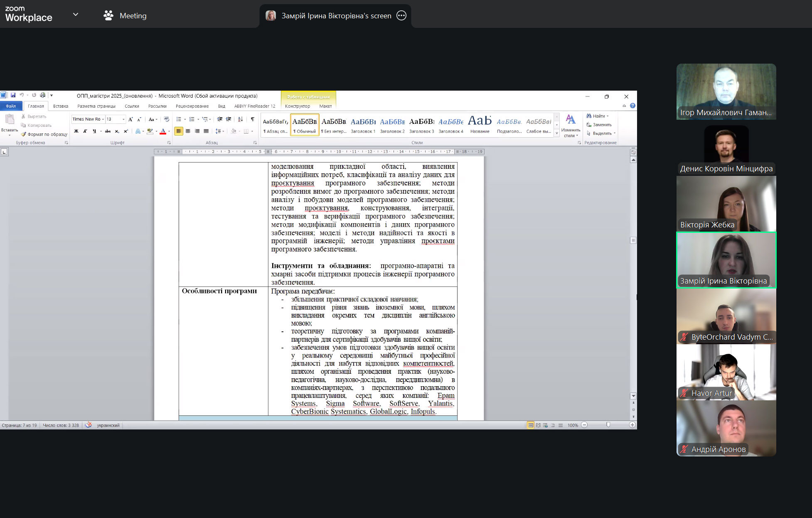
Task: Toggle bold formatting (Ж)
Action: point(76,131)
